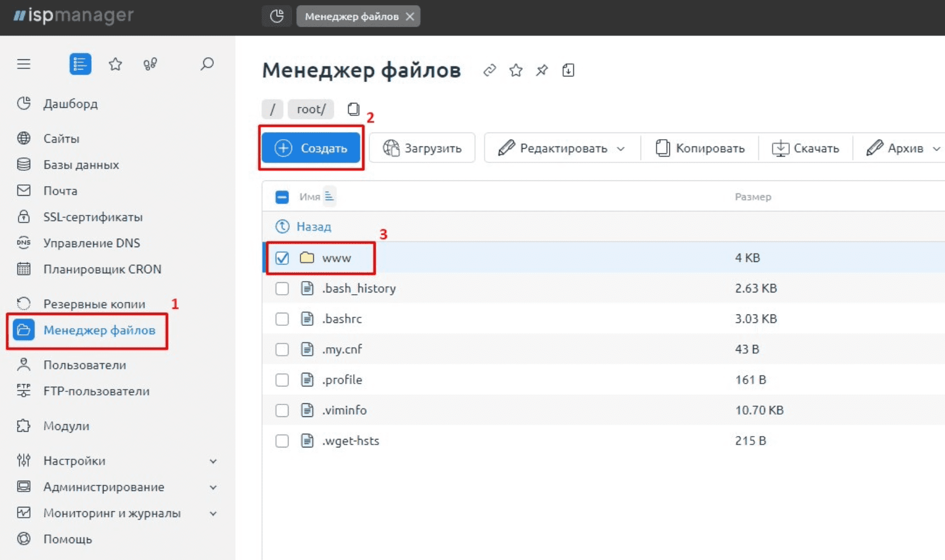Open SSL-сертификаты in sidebar

pos(93,217)
